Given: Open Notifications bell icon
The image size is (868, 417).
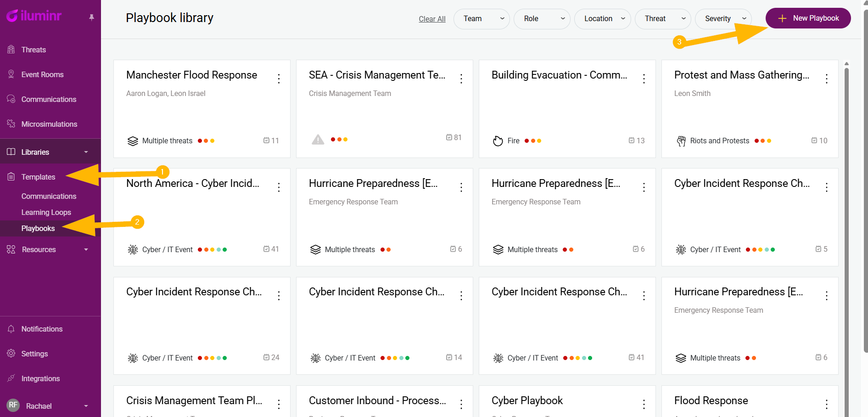Looking at the screenshot, I should 11,329.
